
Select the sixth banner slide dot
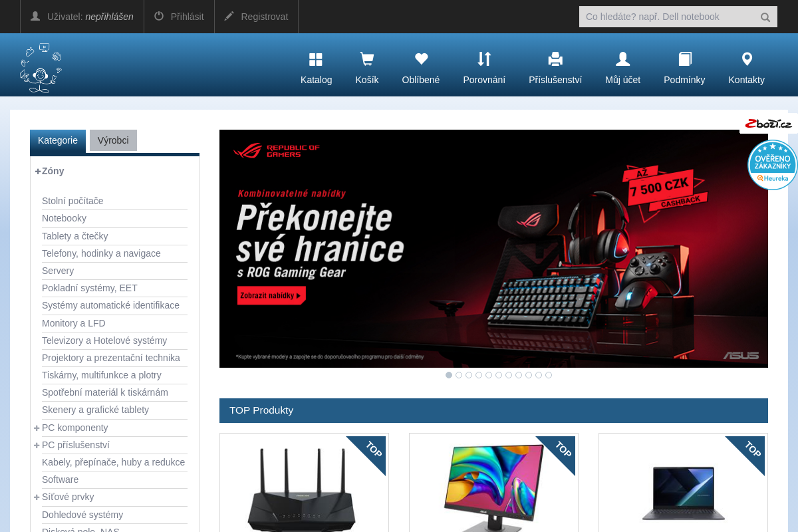point(499,375)
